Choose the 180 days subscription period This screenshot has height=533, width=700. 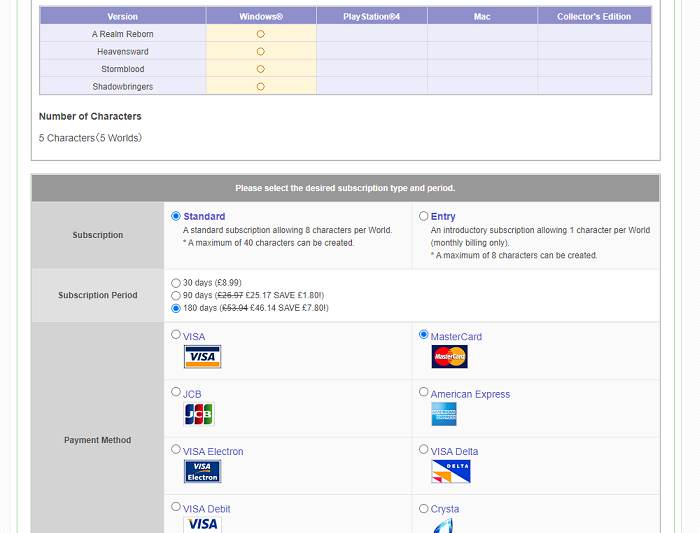click(x=176, y=308)
